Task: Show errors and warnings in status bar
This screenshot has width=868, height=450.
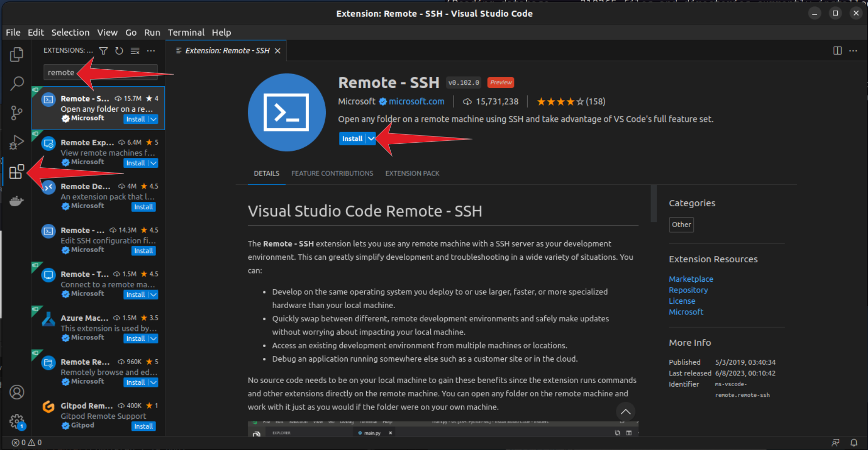Action: (27, 442)
